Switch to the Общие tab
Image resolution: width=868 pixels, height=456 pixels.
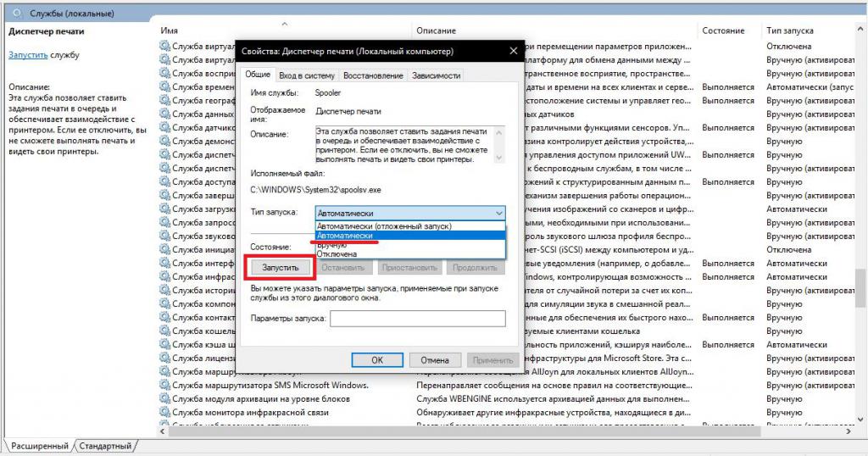pyautogui.click(x=258, y=74)
